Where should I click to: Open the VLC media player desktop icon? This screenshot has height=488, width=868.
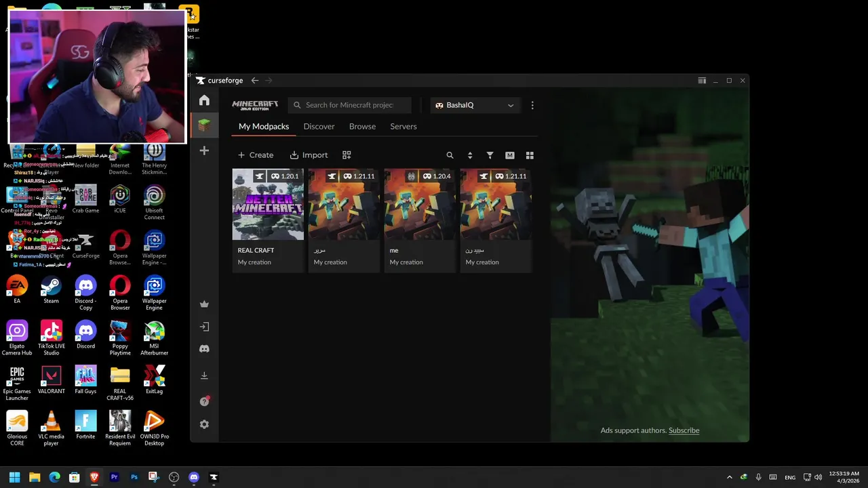[x=51, y=428]
